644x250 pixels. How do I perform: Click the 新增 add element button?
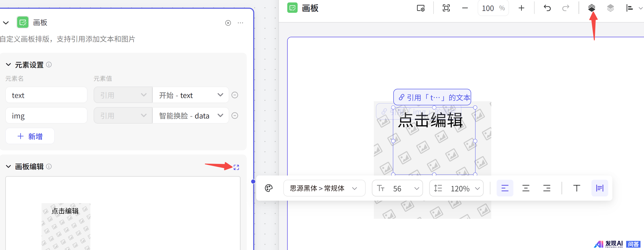(x=30, y=136)
